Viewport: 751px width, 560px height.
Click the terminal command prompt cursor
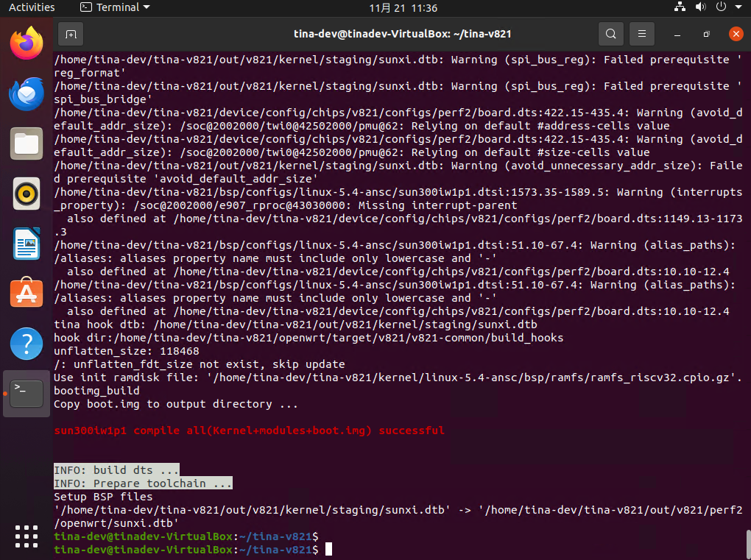point(329,550)
